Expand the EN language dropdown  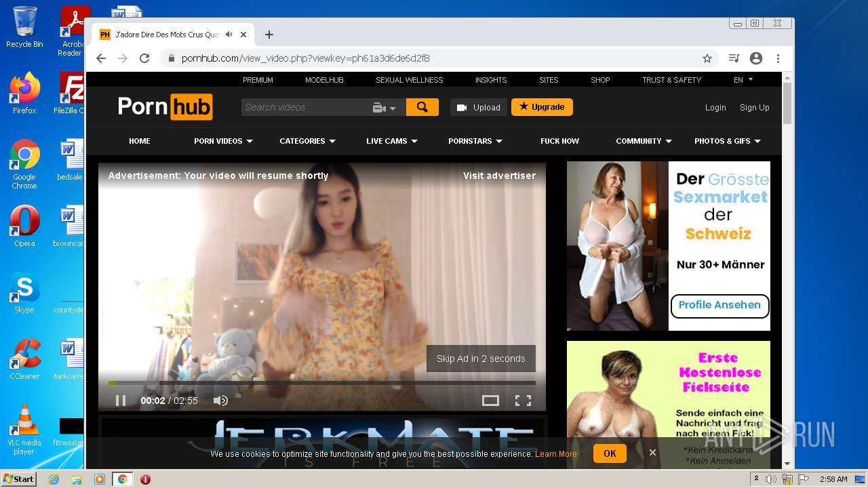(743, 80)
